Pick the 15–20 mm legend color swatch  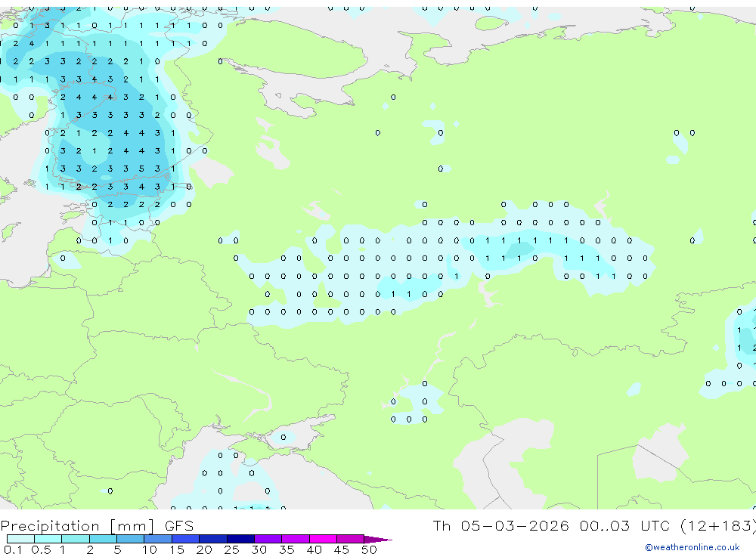pos(186,539)
